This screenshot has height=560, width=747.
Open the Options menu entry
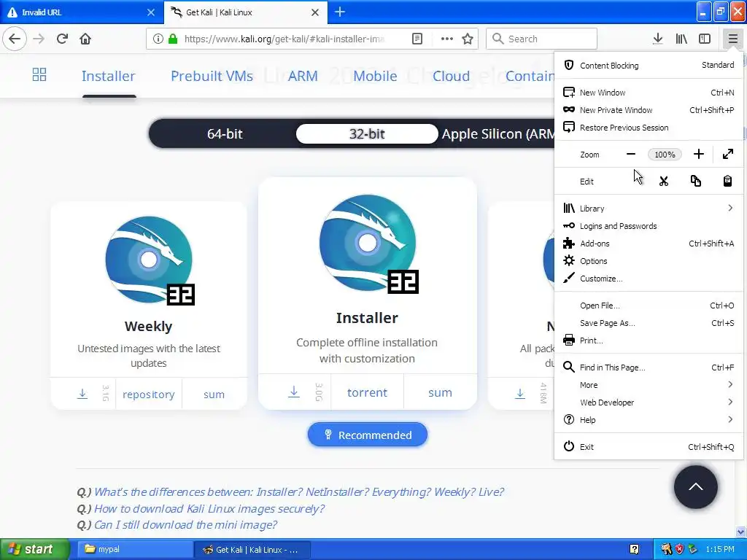tap(649, 261)
